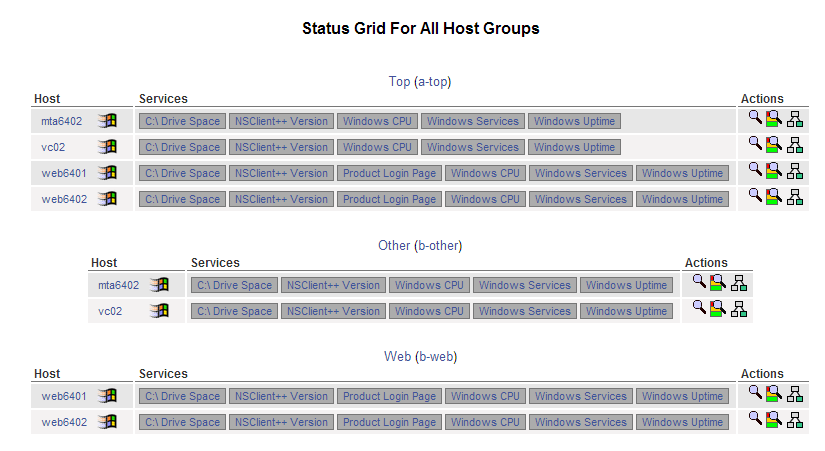The height and width of the screenshot is (451, 825).
Task: Select host vc02 in the Top group
Action: point(55,147)
